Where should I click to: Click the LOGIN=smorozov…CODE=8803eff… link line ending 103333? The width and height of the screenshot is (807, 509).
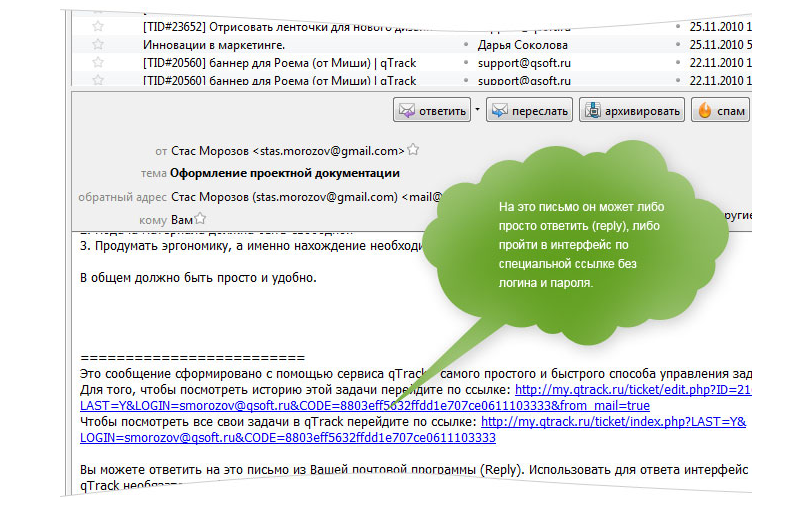288,437
